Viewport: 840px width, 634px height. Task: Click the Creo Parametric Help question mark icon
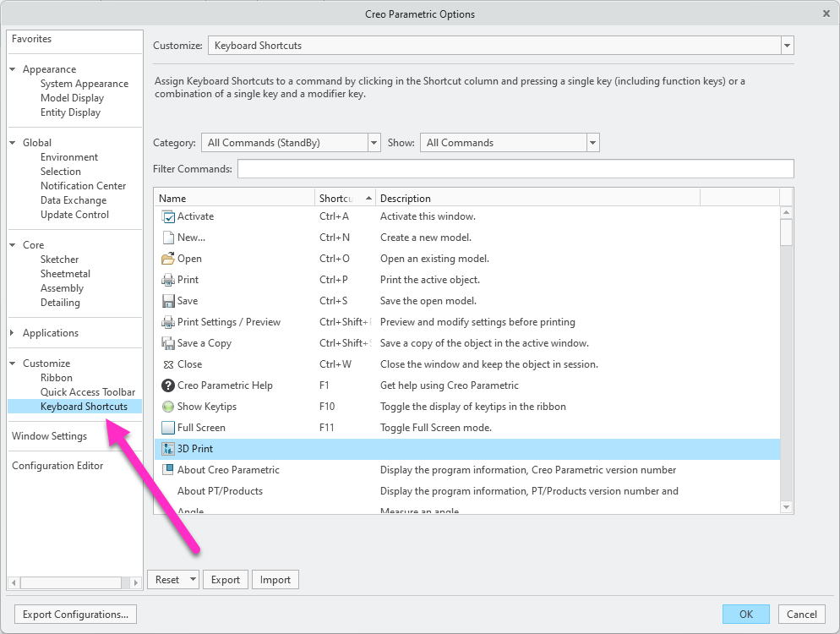(x=167, y=385)
